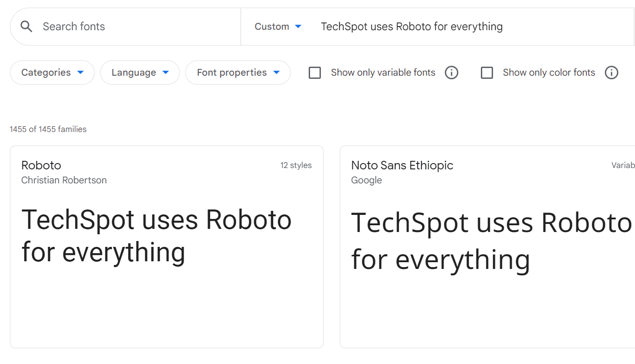Focus the Search fonts input field

(135, 27)
